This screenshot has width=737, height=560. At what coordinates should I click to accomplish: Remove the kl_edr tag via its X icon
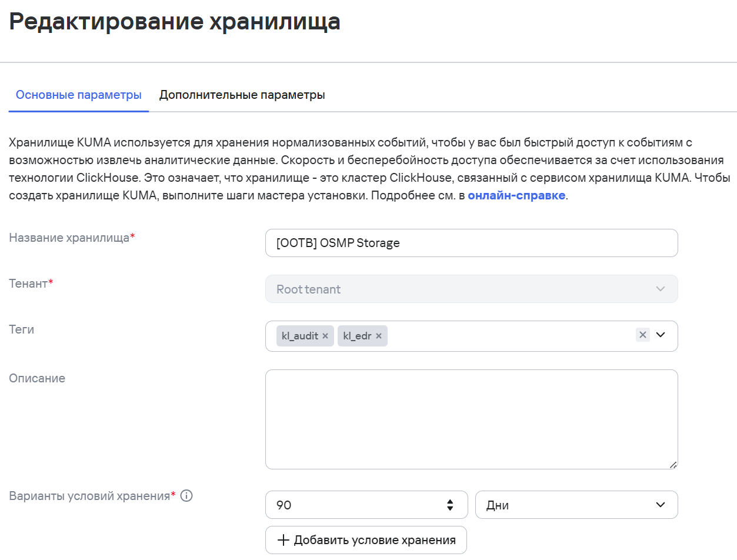click(379, 336)
